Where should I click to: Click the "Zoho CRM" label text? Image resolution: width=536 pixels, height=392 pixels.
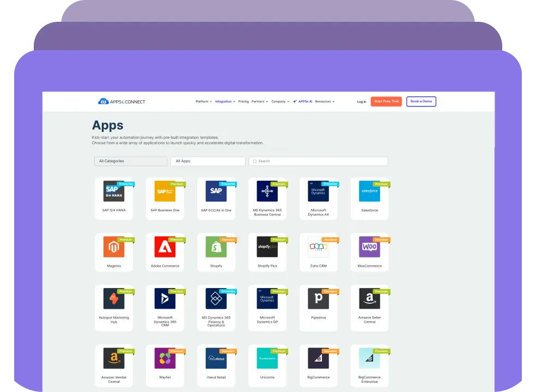318,266
